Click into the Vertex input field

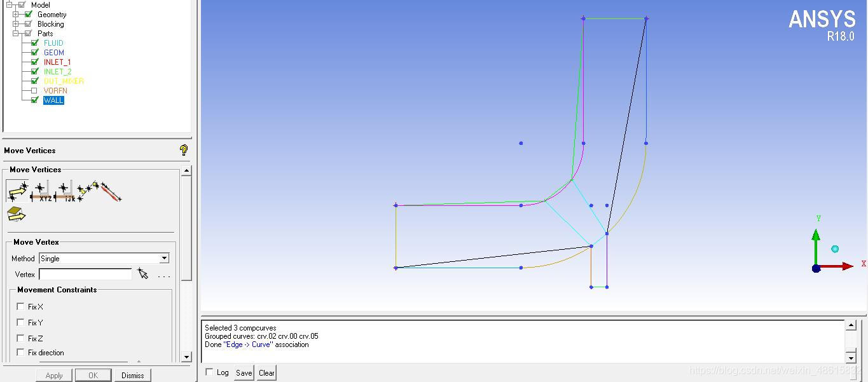coord(85,275)
